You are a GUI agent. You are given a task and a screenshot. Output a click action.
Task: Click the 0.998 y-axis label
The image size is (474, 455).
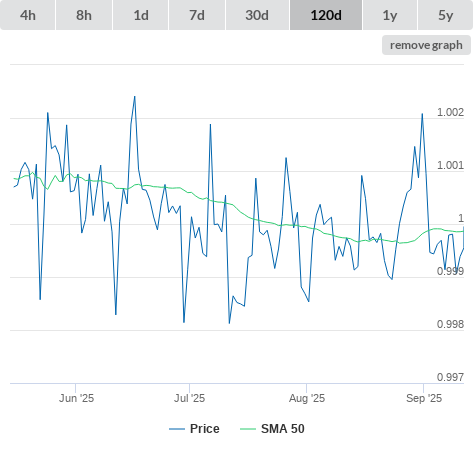point(450,324)
